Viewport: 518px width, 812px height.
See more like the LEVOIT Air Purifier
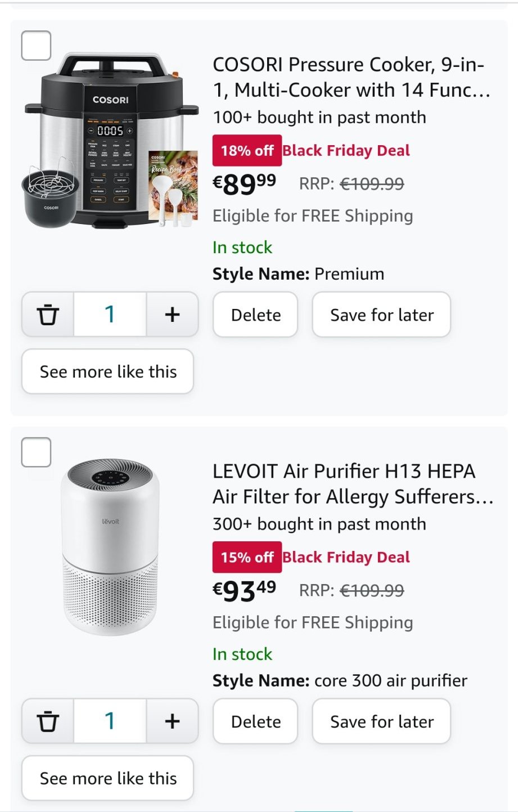tap(108, 778)
